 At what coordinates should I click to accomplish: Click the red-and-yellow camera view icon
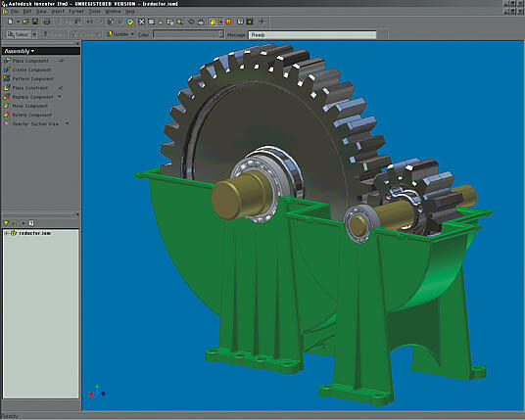tap(228, 22)
